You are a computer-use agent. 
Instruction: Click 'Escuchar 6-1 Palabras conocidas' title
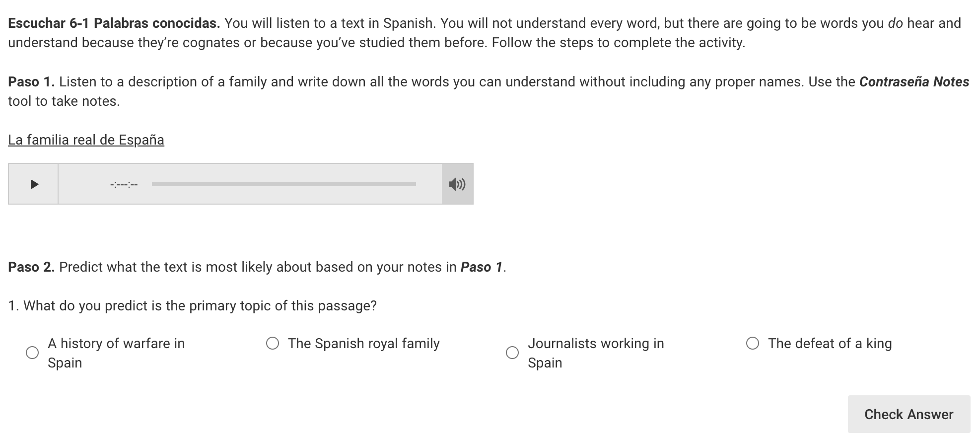tap(114, 23)
